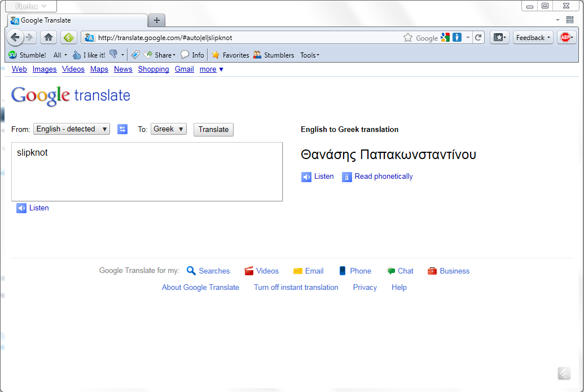Open Videos link in the footer tools row

261,271
